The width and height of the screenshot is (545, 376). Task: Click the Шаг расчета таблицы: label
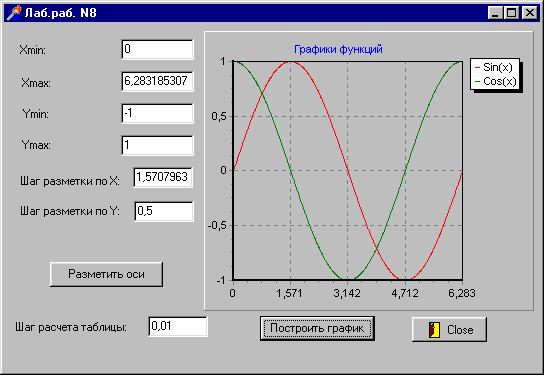tap(71, 327)
